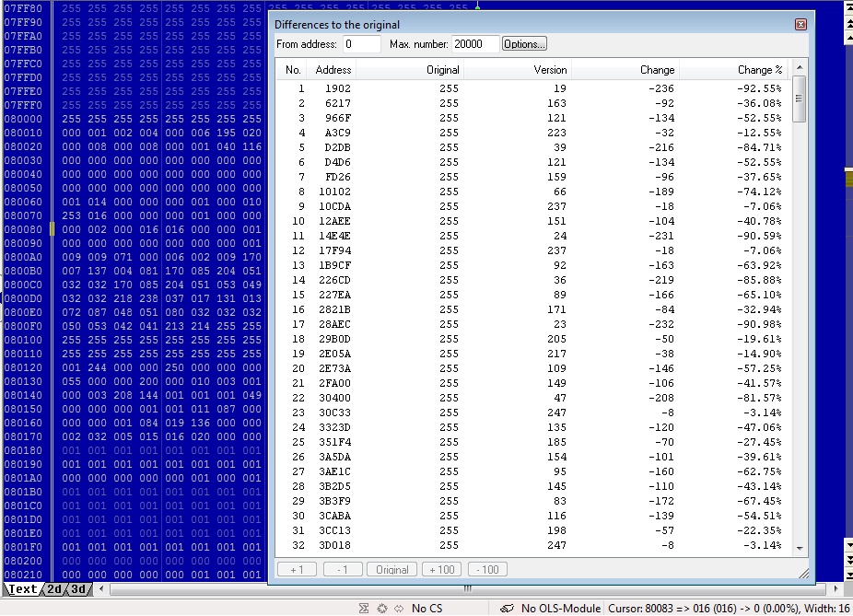Click the left-right arrows status bar icon
853x616 pixels.
[x=398, y=609]
